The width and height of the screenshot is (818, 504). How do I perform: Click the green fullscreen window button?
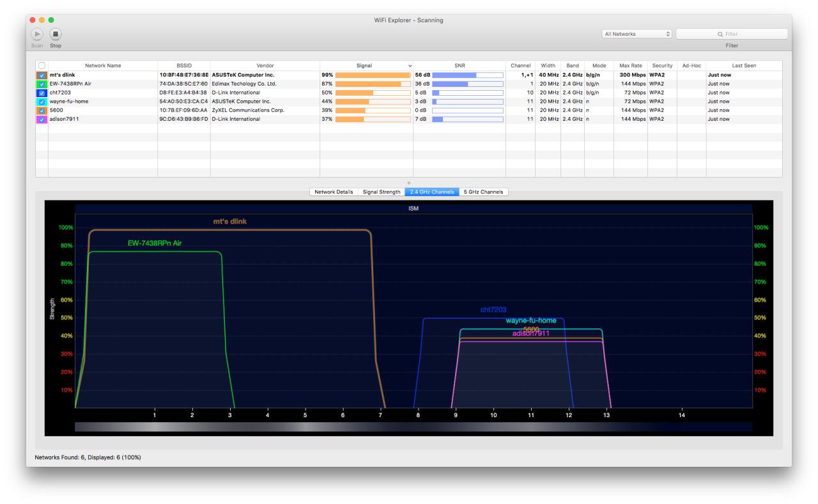51,20
